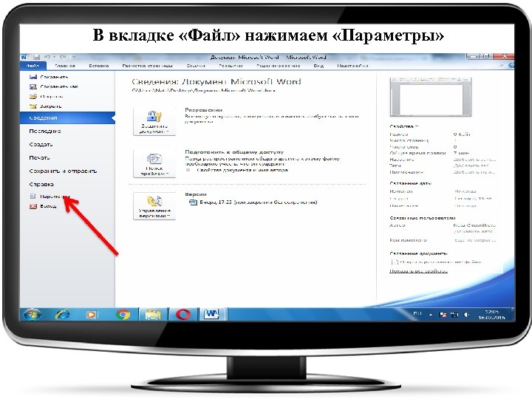Switch to the Рассылки tab
The image size is (532, 399).
[x=231, y=66]
